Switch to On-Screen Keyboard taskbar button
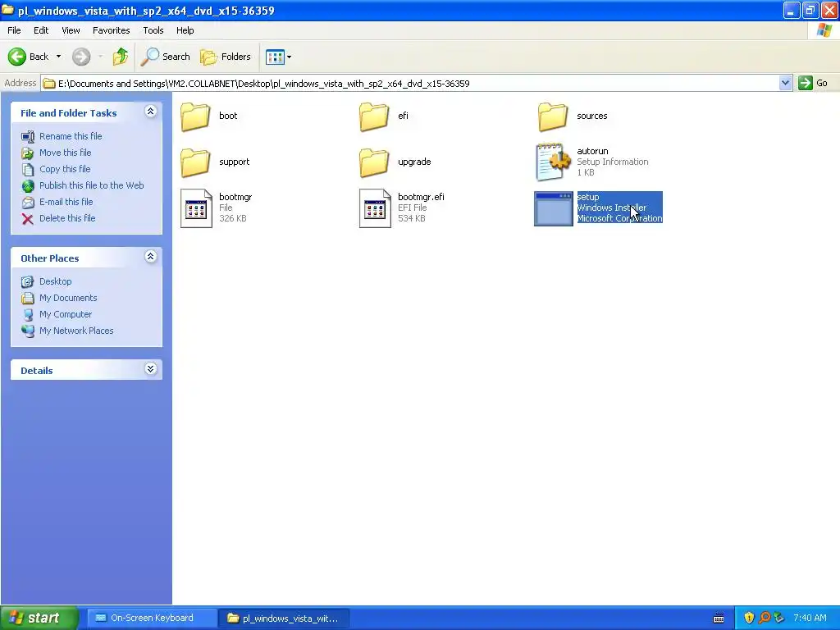The height and width of the screenshot is (630, 840). click(152, 618)
